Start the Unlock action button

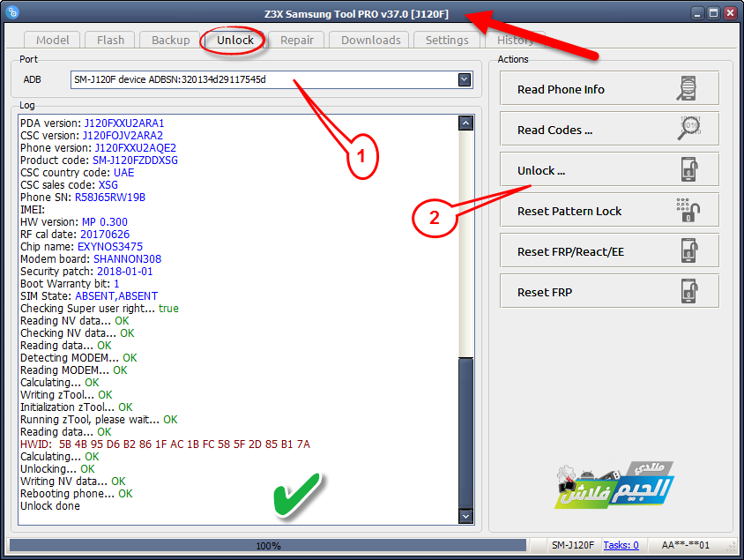pos(609,170)
